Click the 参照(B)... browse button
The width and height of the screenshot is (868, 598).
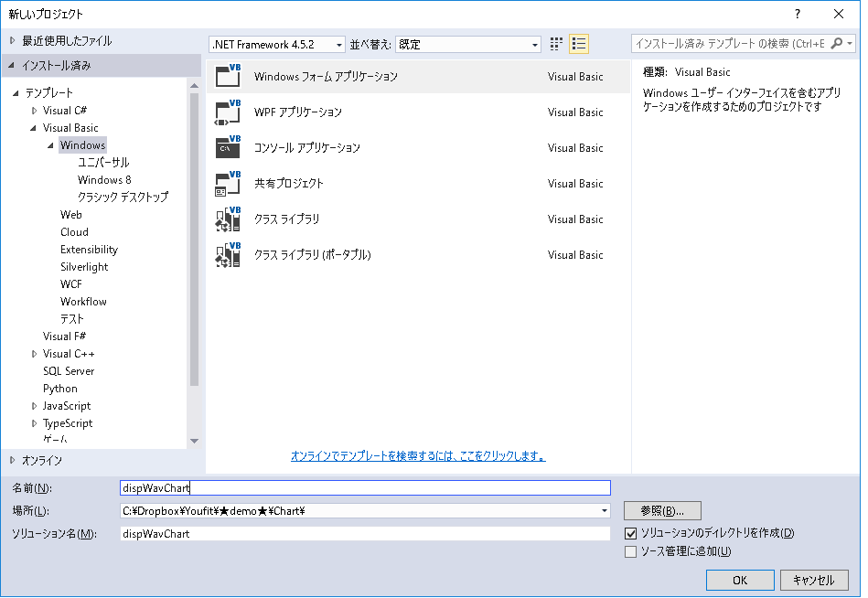tap(662, 510)
